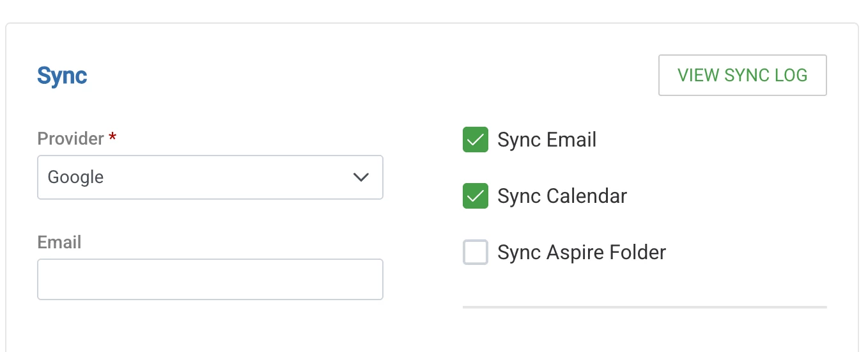The width and height of the screenshot is (868, 352).
Task: Enable the Sync Aspire Folder checkbox
Action: coord(475,252)
